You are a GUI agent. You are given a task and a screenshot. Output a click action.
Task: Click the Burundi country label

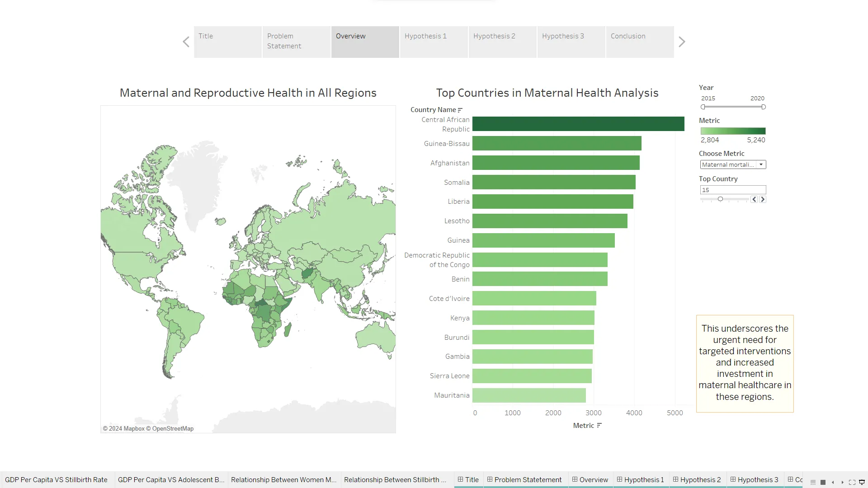tap(457, 338)
